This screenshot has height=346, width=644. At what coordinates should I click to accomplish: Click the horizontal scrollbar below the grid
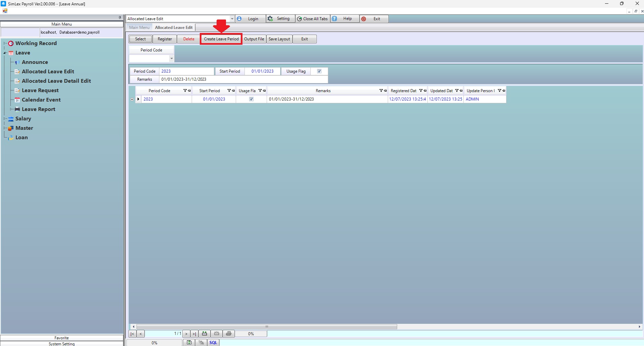266,326
